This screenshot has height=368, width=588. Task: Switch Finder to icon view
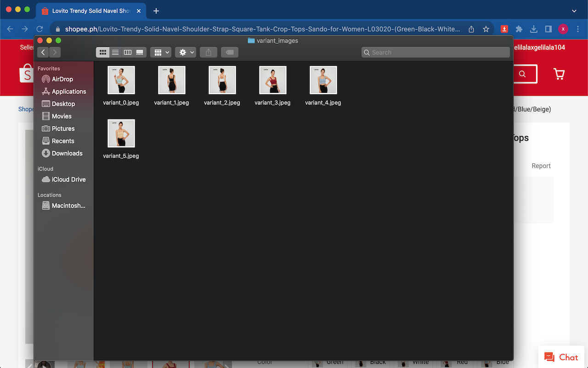tap(103, 52)
